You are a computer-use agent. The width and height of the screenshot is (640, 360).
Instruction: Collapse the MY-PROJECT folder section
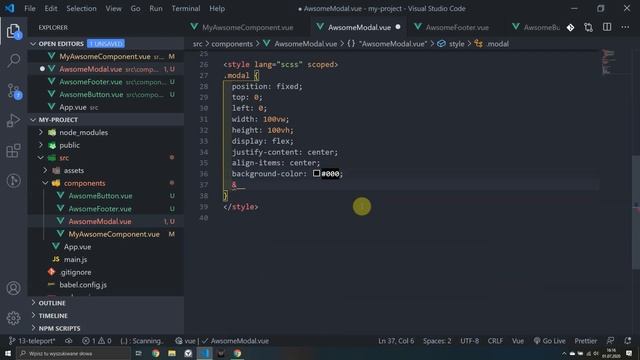33,120
